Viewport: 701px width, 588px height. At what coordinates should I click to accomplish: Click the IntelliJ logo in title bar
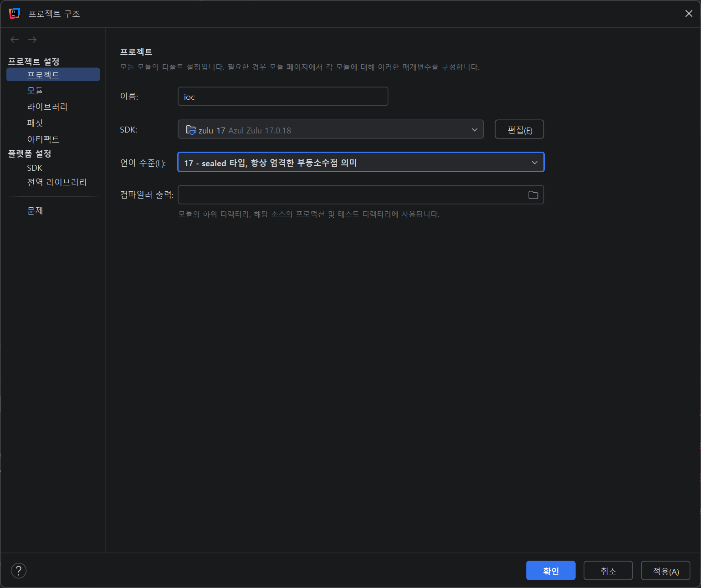tap(15, 14)
